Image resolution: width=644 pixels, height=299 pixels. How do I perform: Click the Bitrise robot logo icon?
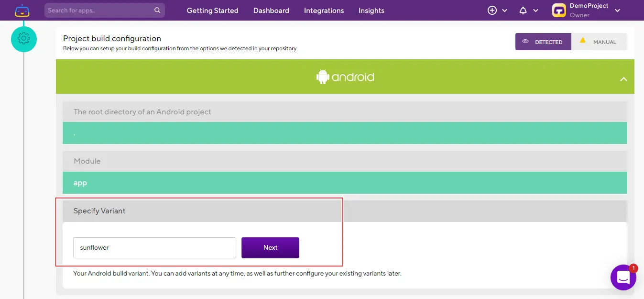point(22,11)
